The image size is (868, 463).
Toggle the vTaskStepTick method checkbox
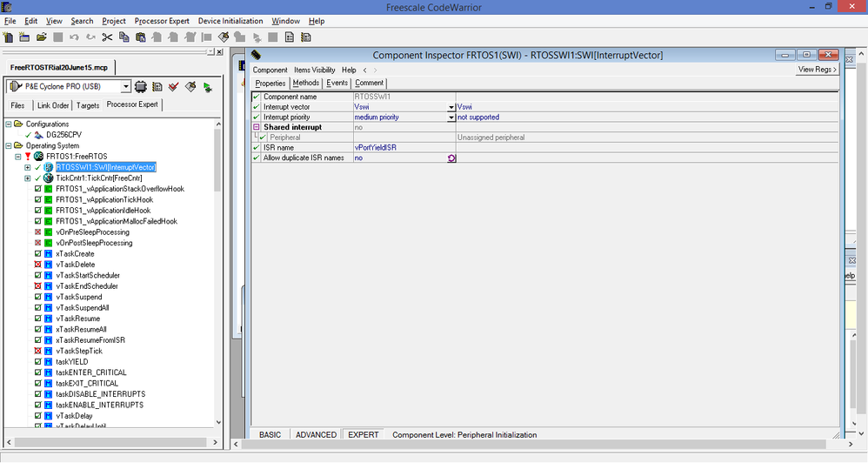point(37,351)
